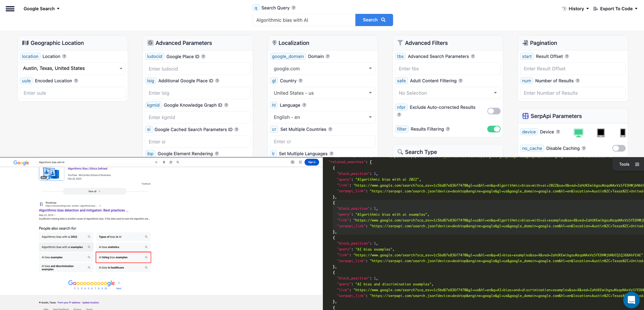Open the Brookings algorithmic bias detection link

tap(84, 210)
